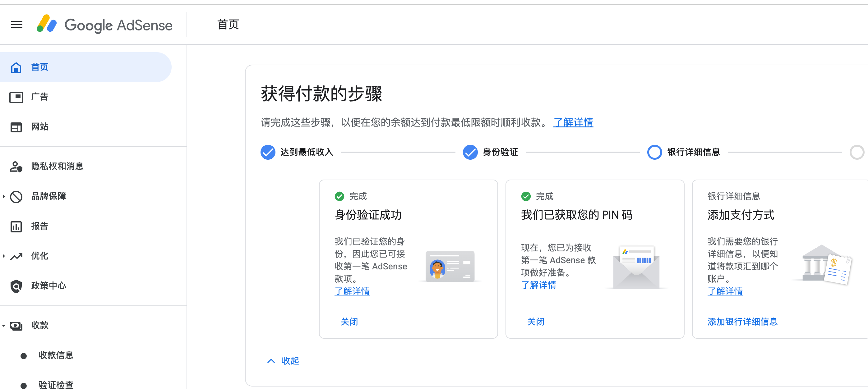Click the 收款 payments money icon
Screen dimensions: 868x389
16,325
